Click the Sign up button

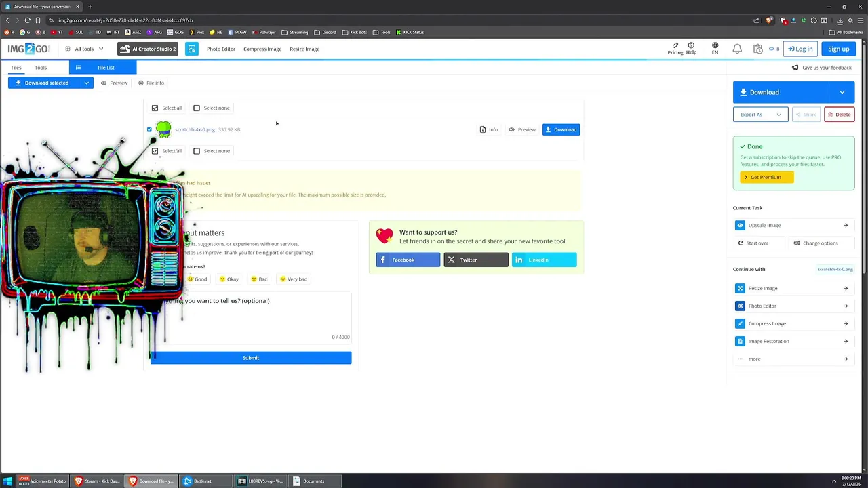tap(838, 49)
